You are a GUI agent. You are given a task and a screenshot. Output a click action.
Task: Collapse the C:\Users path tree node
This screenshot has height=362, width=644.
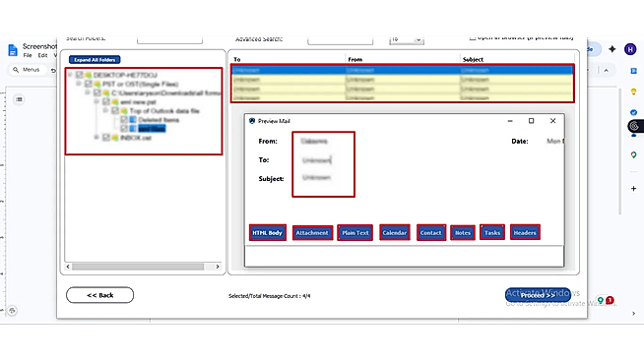coord(88,92)
